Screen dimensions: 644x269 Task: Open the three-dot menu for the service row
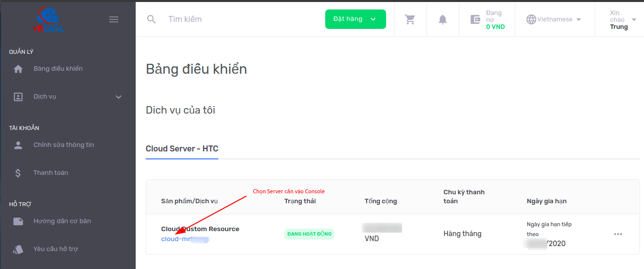click(x=618, y=234)
